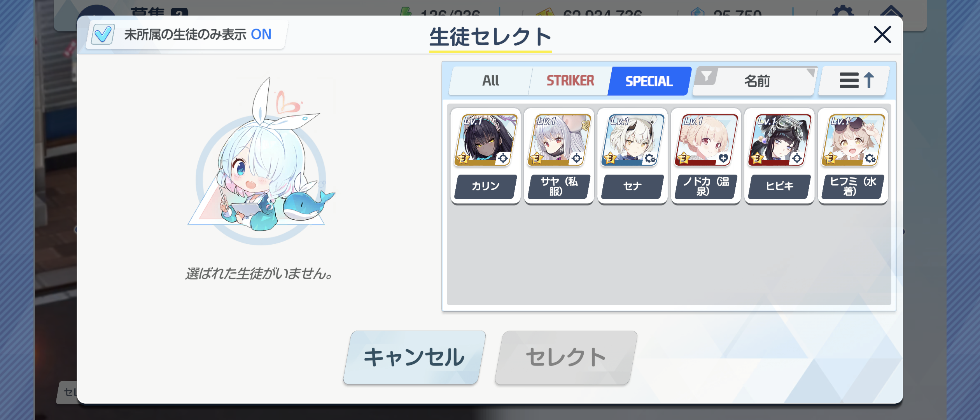The image size is (980, 420).
Task: Choose the ヒフミ (水着) student card
Action: pos(853,156)
